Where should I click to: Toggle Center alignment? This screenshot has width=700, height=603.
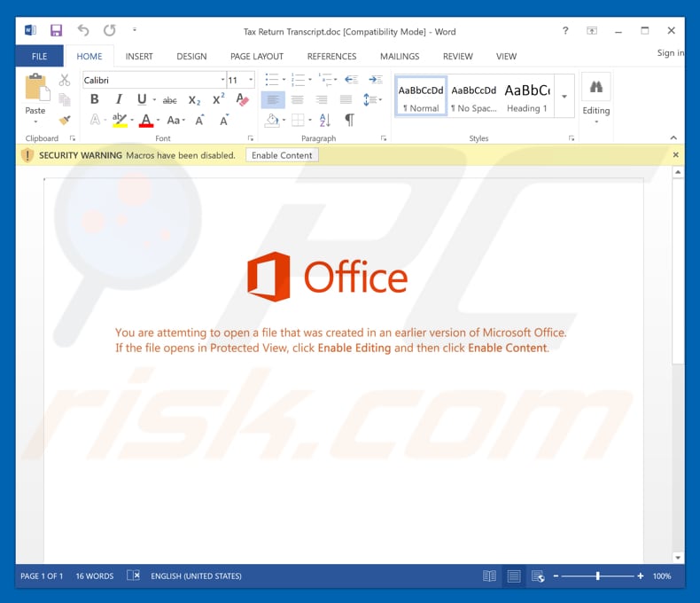(298, 99)
